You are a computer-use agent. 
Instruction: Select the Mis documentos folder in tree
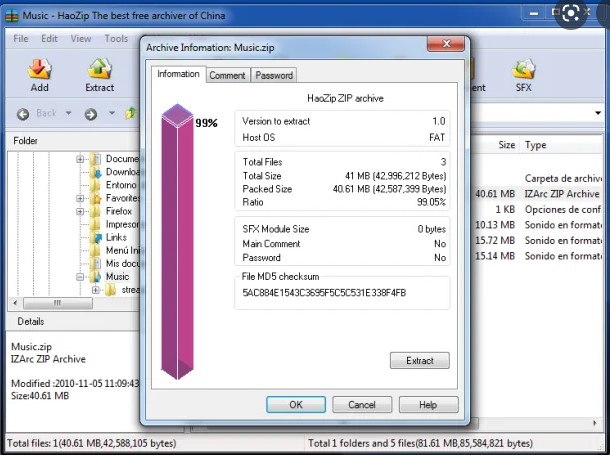123,263
